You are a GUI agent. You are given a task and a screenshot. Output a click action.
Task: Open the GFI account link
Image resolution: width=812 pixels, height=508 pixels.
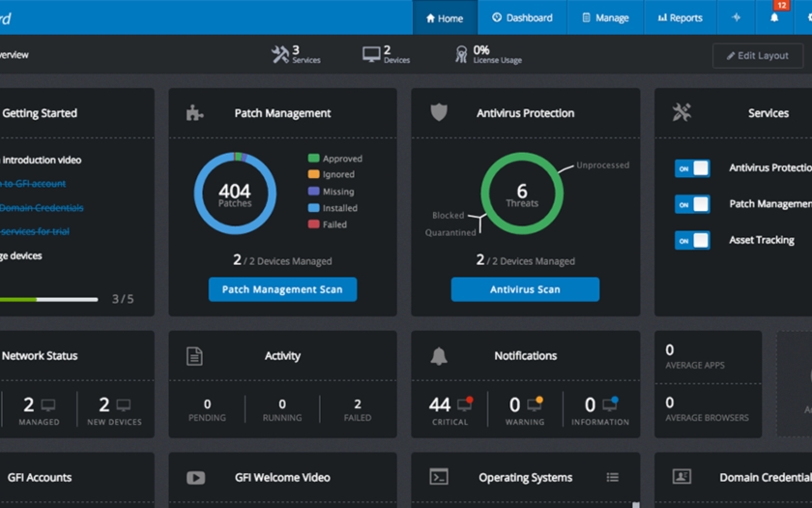[33, 184]
